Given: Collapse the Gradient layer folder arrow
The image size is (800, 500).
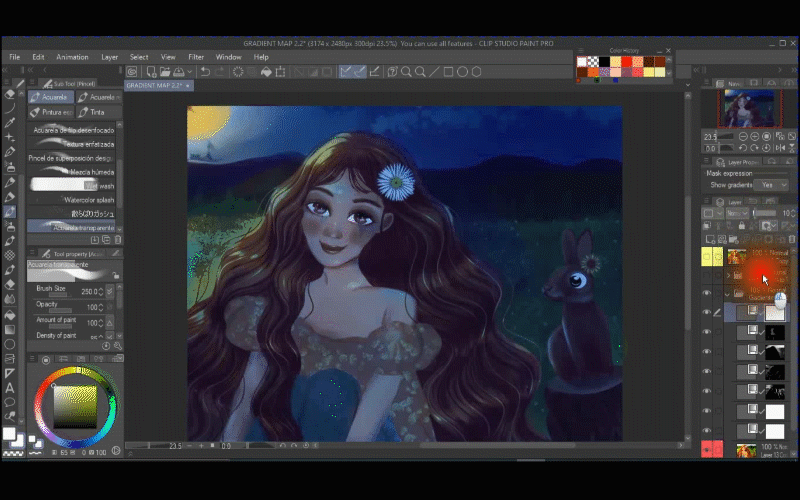Looking at the screenshot, I should [x=727, y=294].
